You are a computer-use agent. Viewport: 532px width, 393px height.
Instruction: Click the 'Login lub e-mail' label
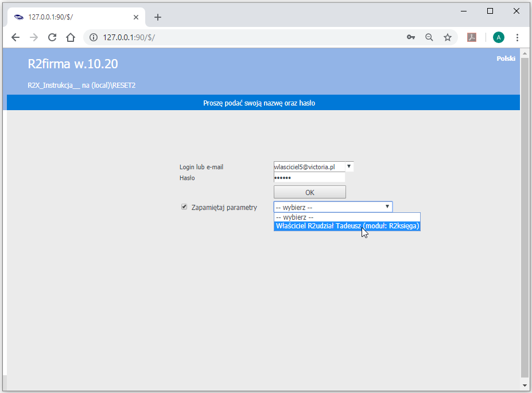tap(201, 167)
